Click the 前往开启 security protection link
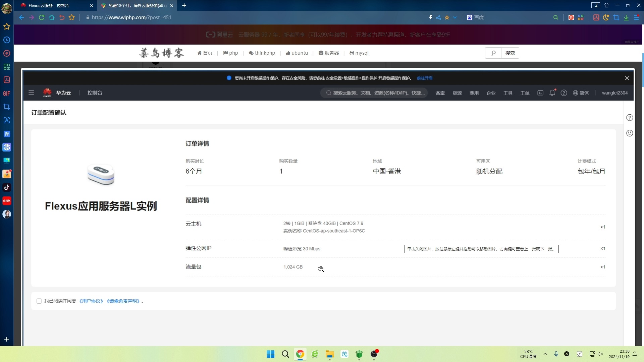 pyautogui.click(x=425, y=78)
